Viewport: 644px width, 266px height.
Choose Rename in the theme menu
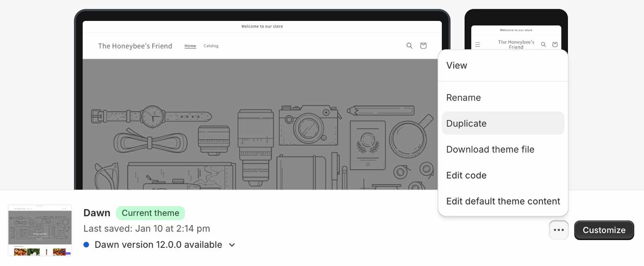click(x=463, y=98)
